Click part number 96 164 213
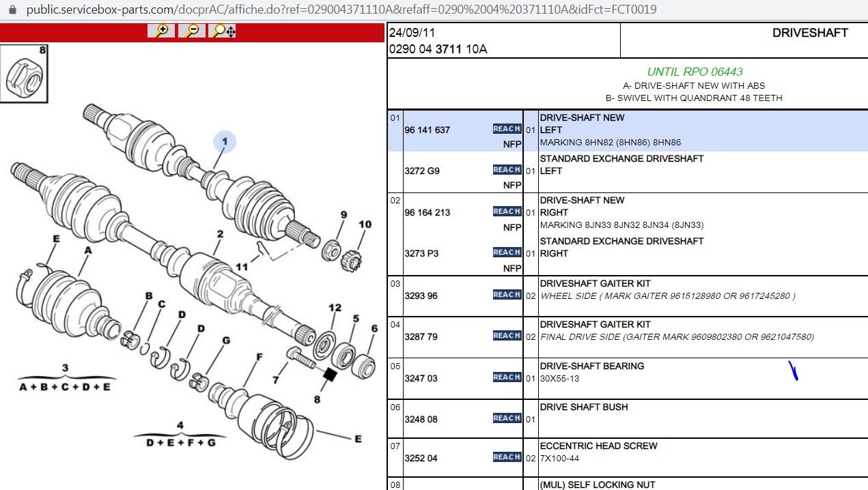The height and width of the screenshot is (490, 868). [x=428, y=212]
